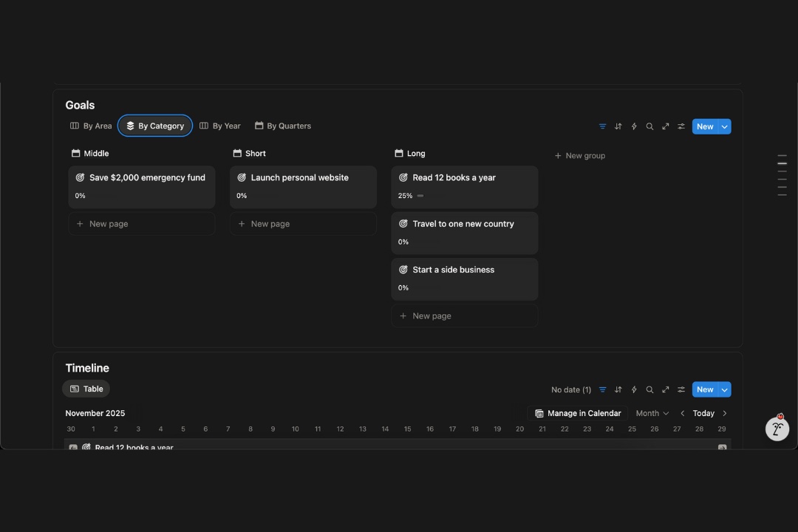Click the filter icon in Goals toolbar
The image size is (798, 532).
(x=602, y=126)
